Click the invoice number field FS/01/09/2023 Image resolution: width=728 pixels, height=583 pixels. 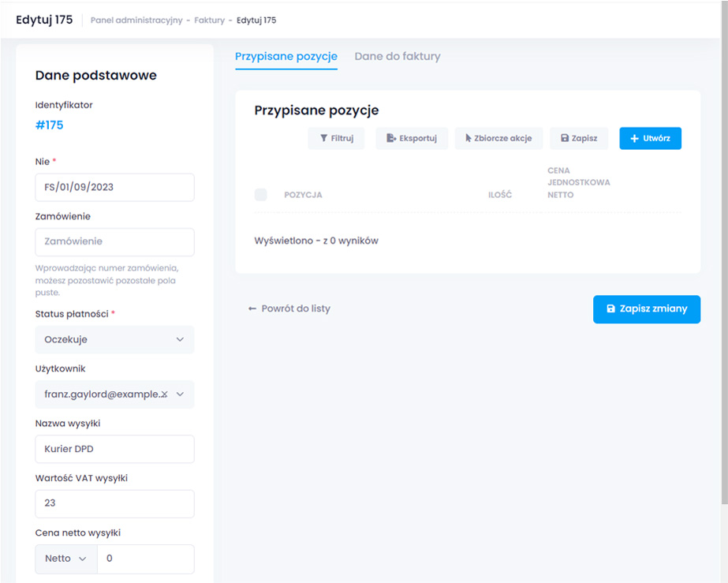tap(114, 188)
